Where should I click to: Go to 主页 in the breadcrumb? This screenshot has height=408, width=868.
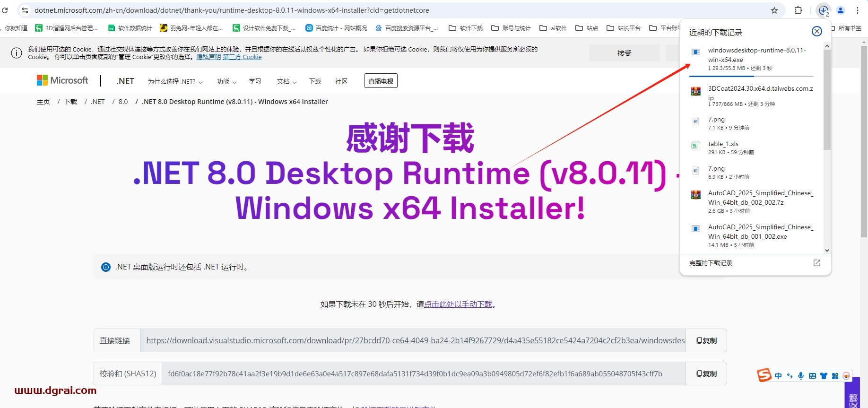pos(43,102)
